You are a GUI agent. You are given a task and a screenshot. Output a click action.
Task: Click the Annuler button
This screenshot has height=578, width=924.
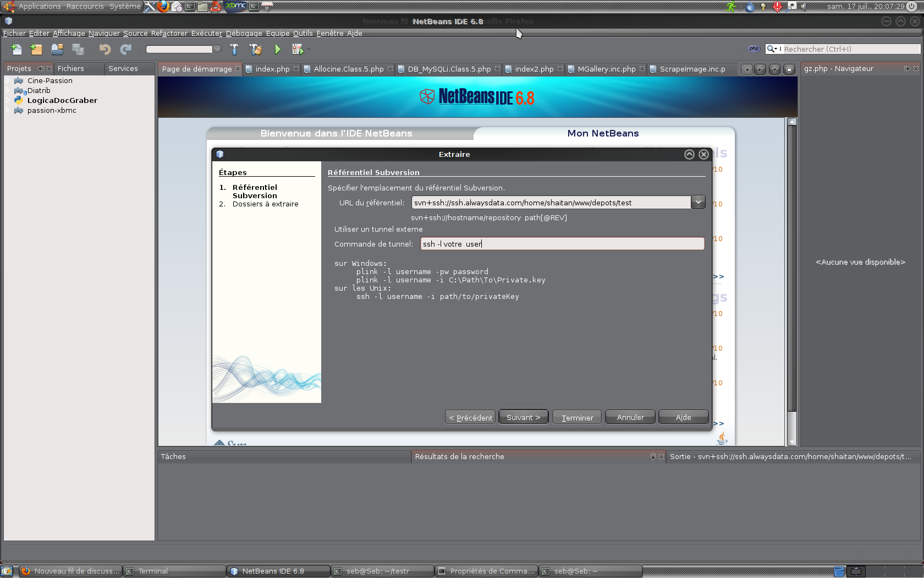pos(630,417)
